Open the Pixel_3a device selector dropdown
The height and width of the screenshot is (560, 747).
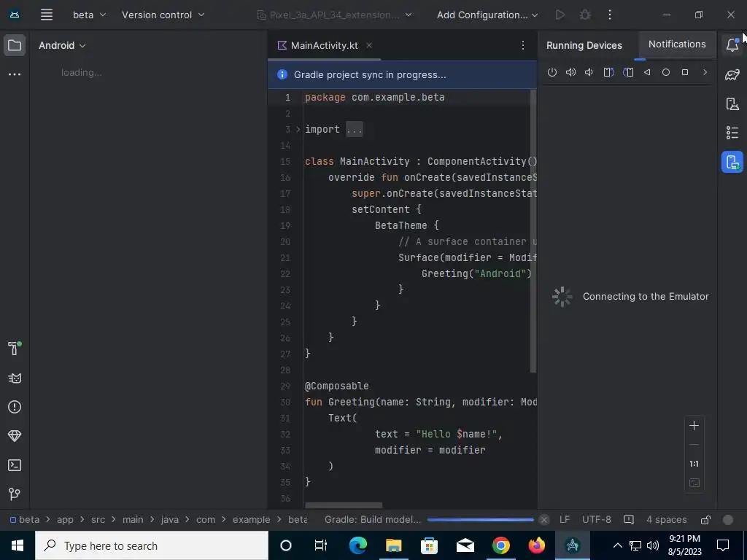point(334,15)
